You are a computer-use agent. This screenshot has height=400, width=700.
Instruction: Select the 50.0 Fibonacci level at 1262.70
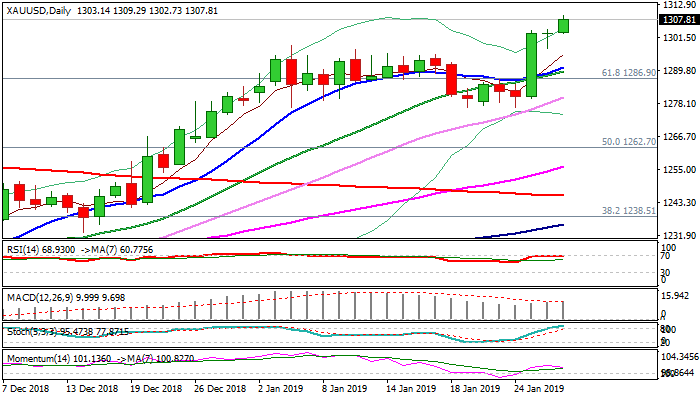click(x=627, y=142)
